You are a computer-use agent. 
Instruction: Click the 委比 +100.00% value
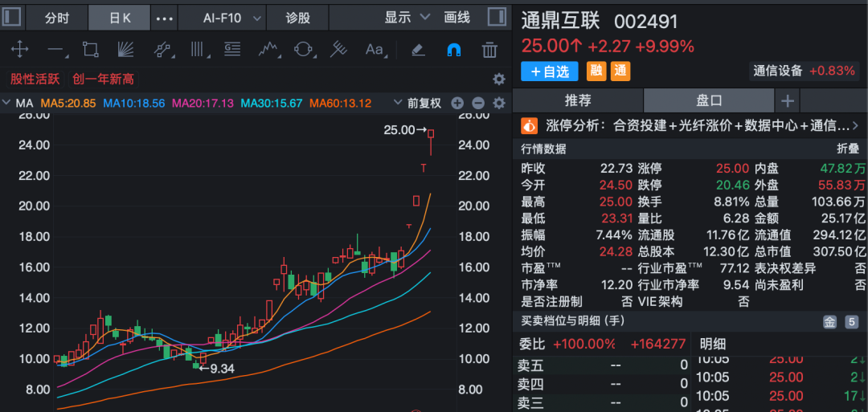pos(584,344)
